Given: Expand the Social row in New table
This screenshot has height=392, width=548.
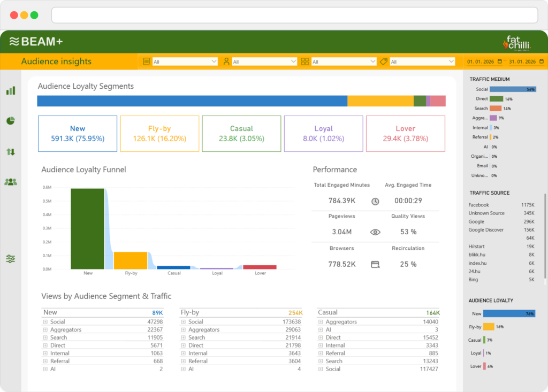Looking at the screenshot, I should 45,322.
